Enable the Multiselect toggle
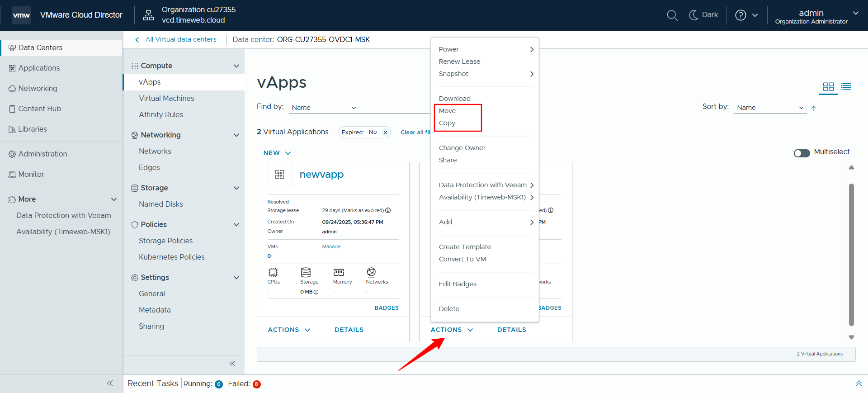 802,153
